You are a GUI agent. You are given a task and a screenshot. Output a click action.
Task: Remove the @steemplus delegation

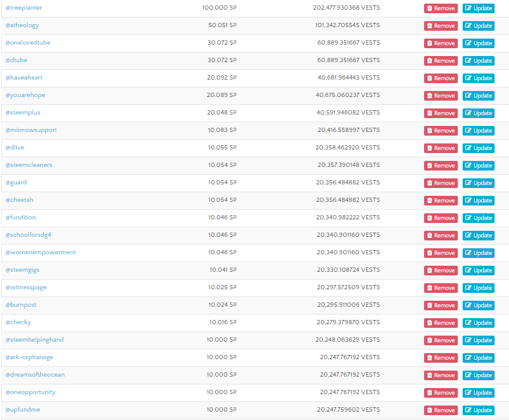pos(441,113)
